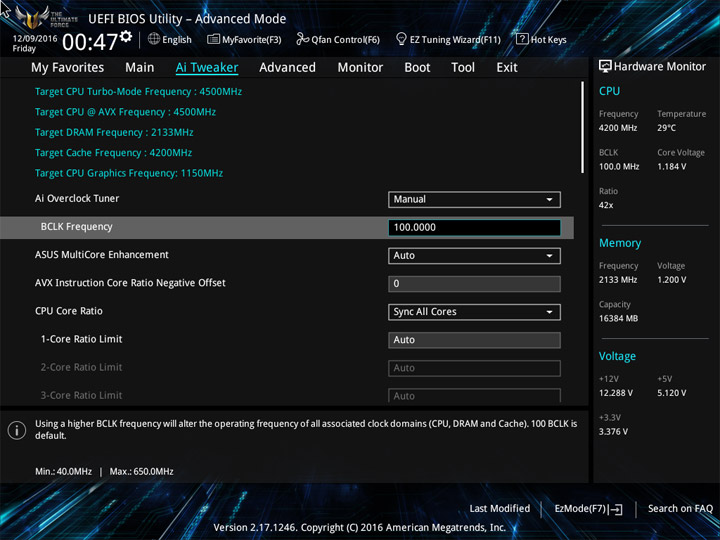
Task: Click the 4200 MHz CPU frequency value
Action: click(x=618, y=128)
